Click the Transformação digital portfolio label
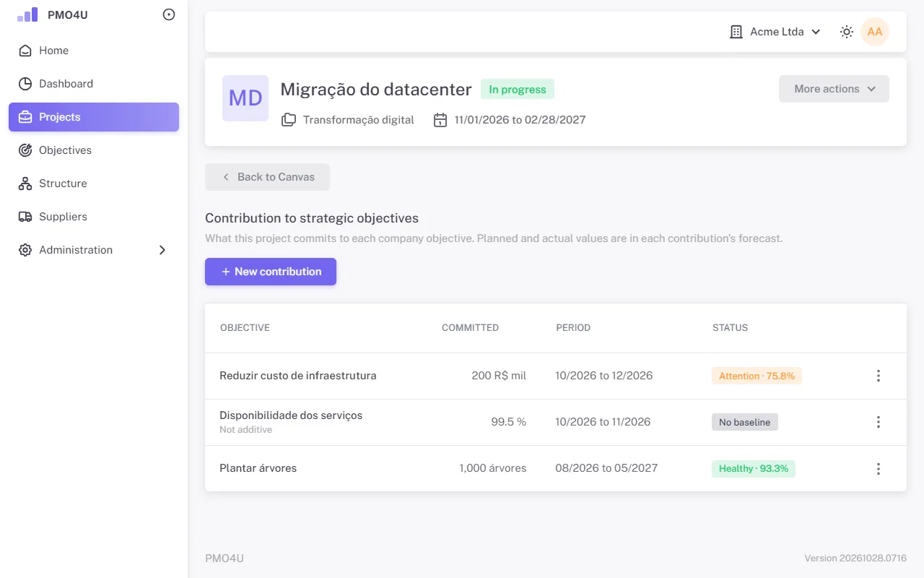 coord(359,120)
